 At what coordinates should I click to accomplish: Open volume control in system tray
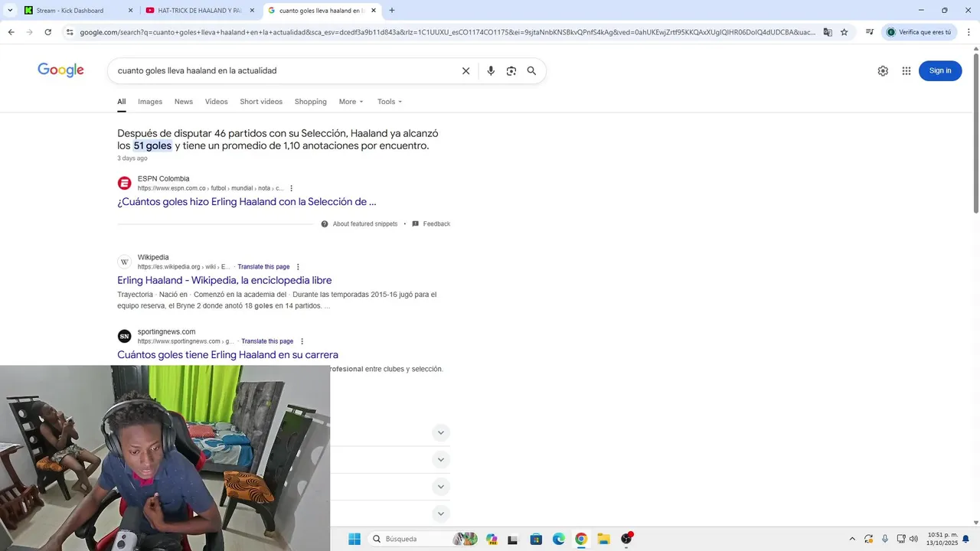click(913, 539)
